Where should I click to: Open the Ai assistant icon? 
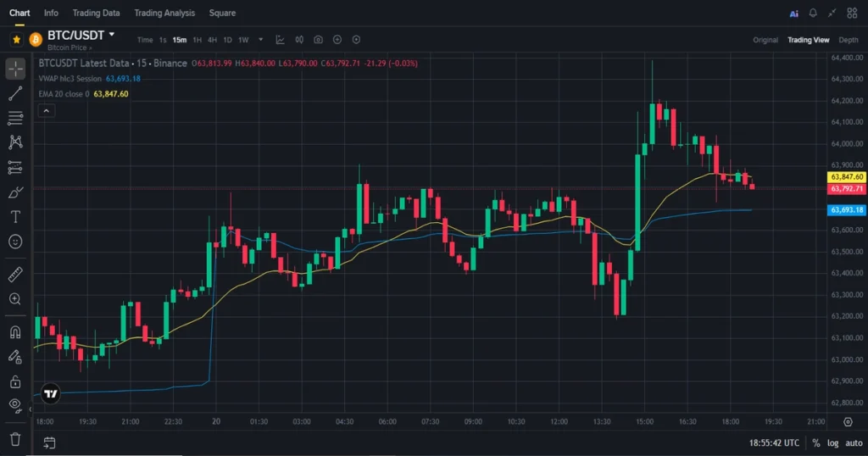[x=793, y=14]
